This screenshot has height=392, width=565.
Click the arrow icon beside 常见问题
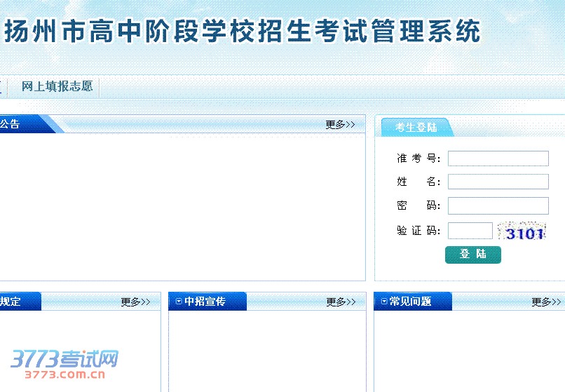(x=384, y=302)
